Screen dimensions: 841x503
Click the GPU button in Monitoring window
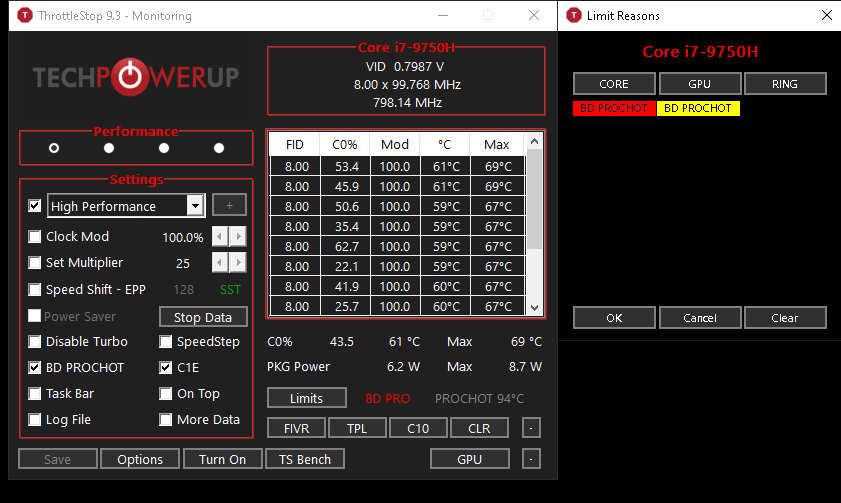470,459
